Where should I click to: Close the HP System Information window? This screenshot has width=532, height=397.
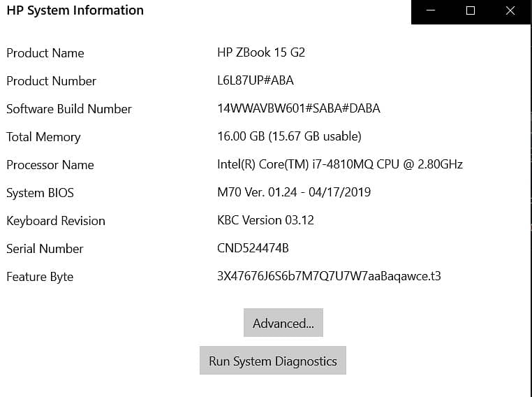510,11
